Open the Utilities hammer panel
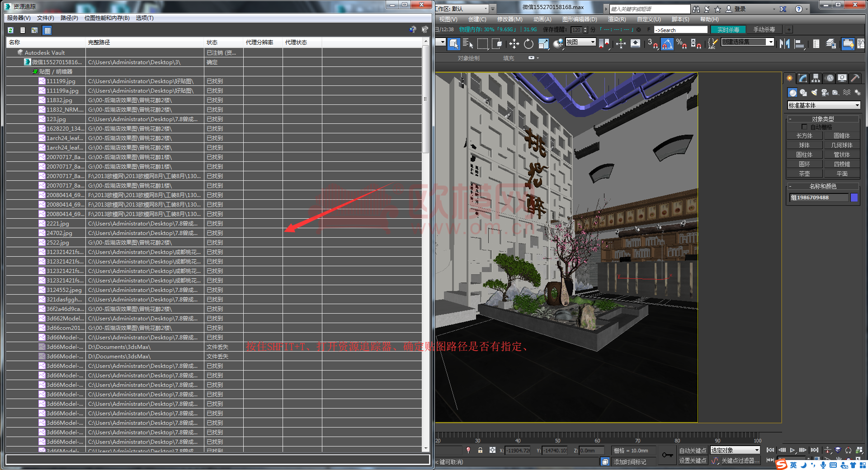Screen dimensions: 868x470 [x=855, y=78]
